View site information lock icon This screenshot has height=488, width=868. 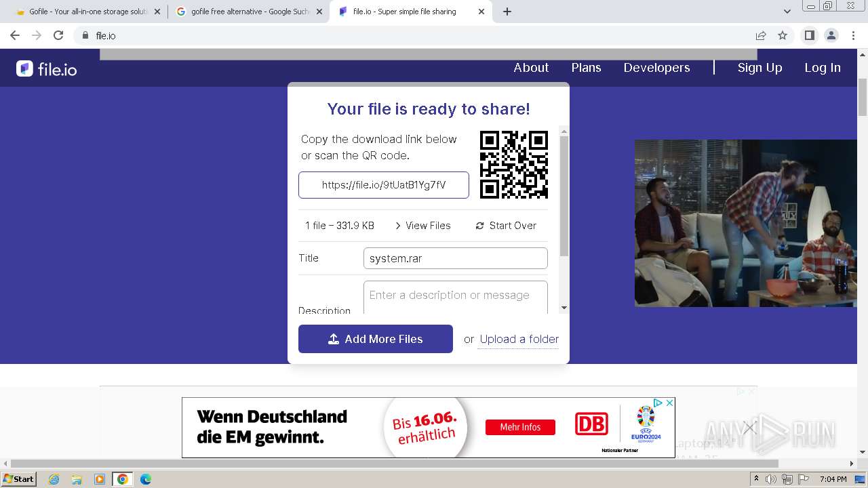(85, 35)
